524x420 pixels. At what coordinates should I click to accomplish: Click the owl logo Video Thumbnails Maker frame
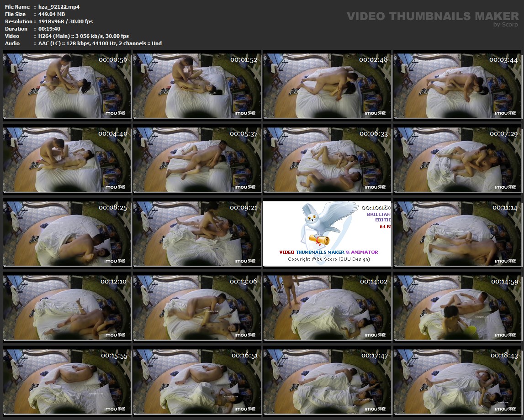coord(327,234)
